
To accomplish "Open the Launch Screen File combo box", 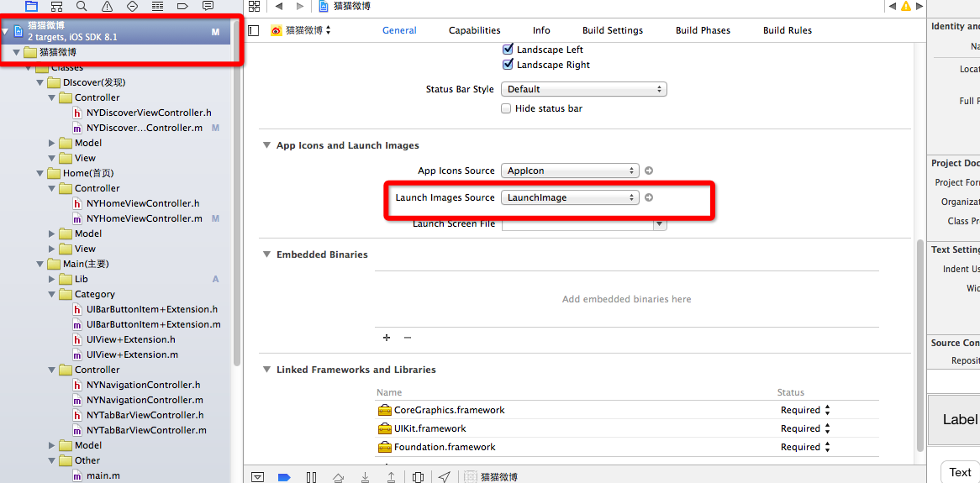I will tap(584, 223).
